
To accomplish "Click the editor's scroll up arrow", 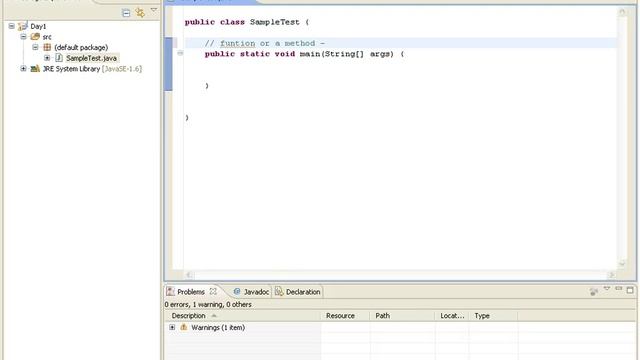I will click(x=622, y=13).
